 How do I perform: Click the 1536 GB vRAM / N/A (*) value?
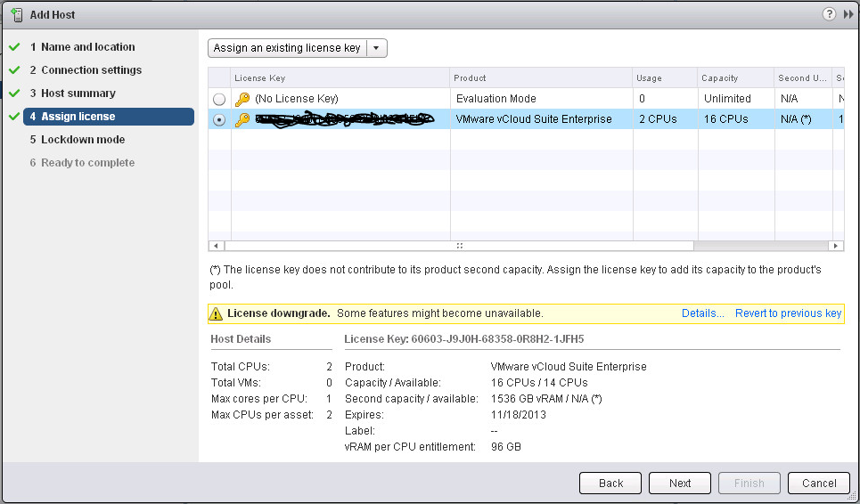click(546, 399)
